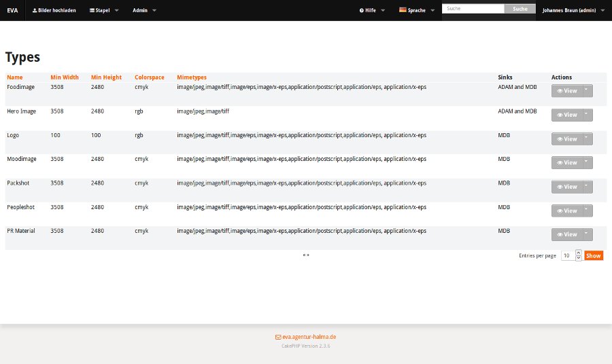Expand the Sprache dropdown arrow

(432, 10)
